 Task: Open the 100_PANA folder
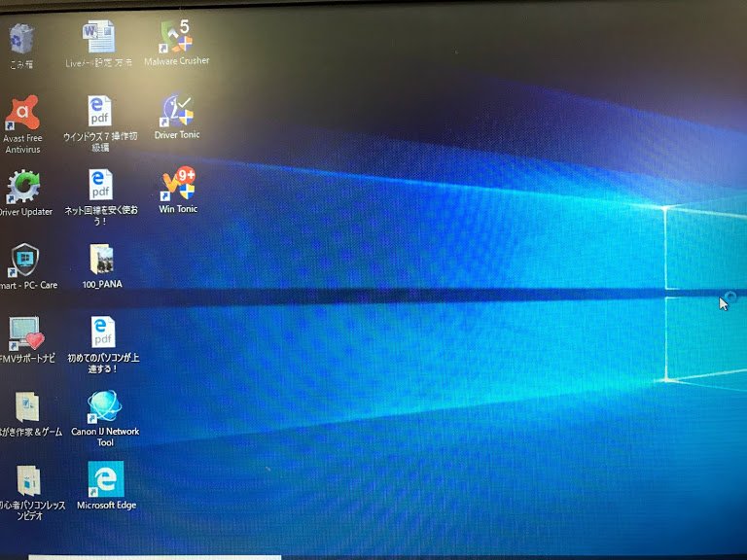pyautogui.click(x=101, y=259)
